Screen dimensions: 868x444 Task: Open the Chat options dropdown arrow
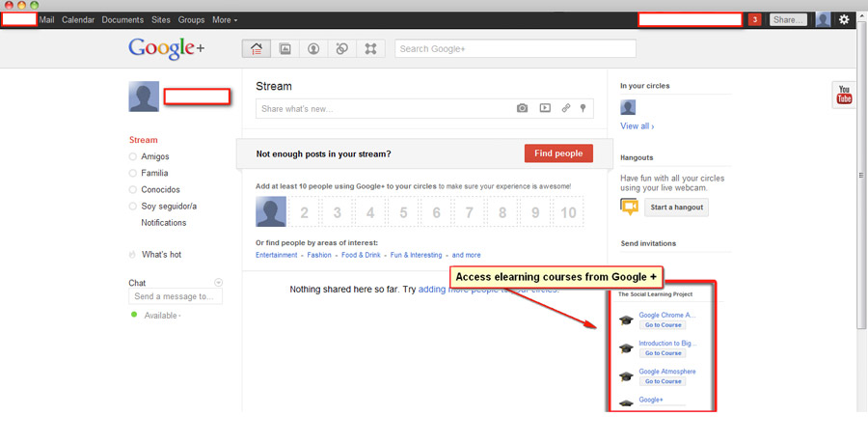click(218, 282)
